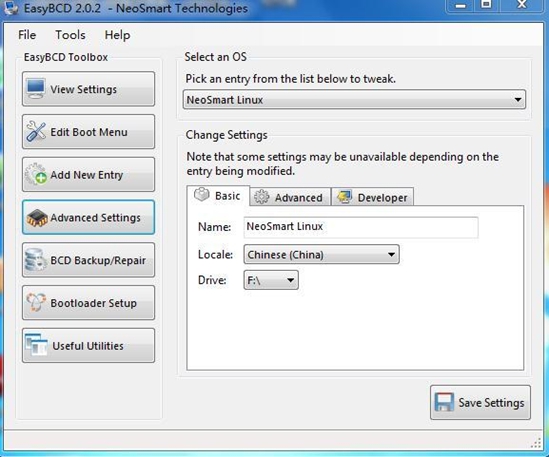Open the File menu

pyautogui.click(x=27, y=35)
